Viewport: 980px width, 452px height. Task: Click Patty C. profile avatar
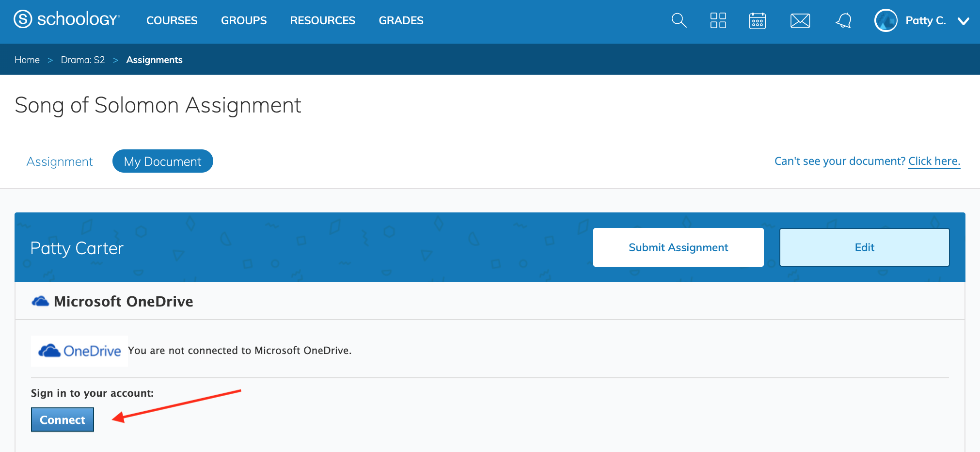pyautogui.click(x=885, y=21)
